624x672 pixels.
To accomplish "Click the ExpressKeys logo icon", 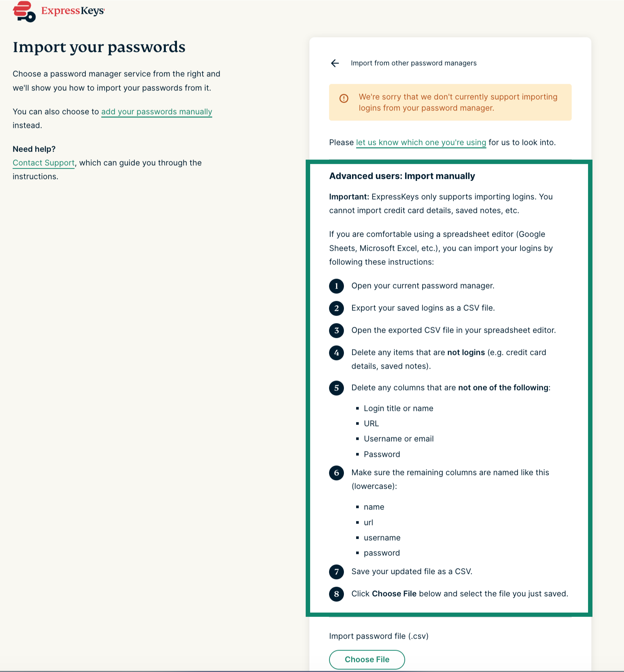I will 24,11.
